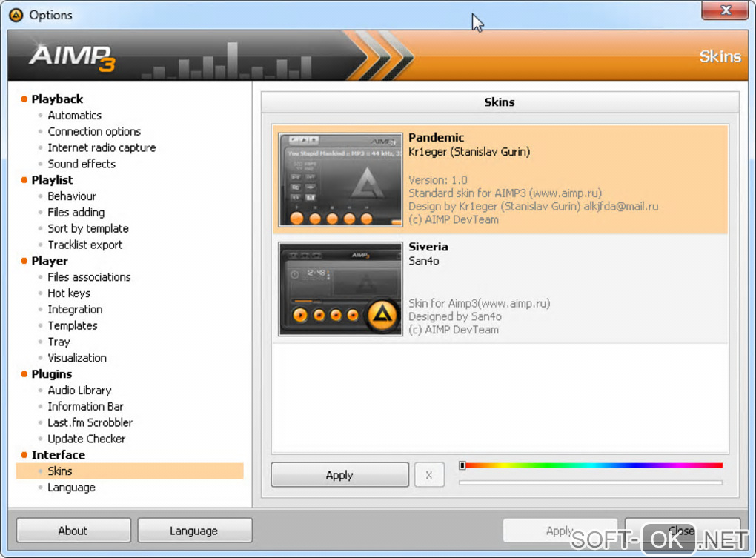Open Tracklist export settings
Viewport: 756px width, 558px height.
tap(84, 245)
